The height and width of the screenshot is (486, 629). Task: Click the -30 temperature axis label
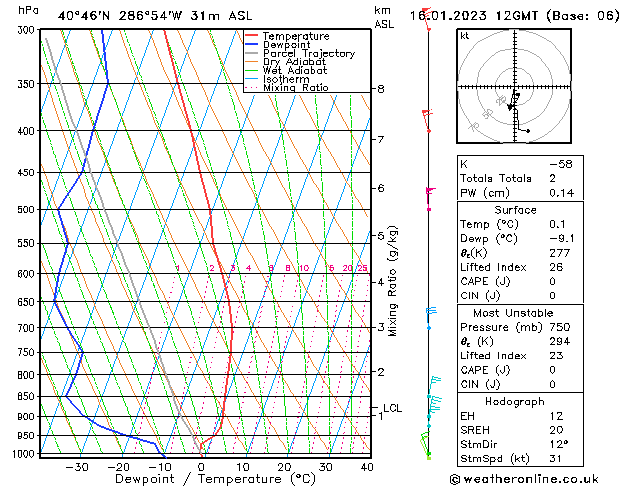[77, 467]
